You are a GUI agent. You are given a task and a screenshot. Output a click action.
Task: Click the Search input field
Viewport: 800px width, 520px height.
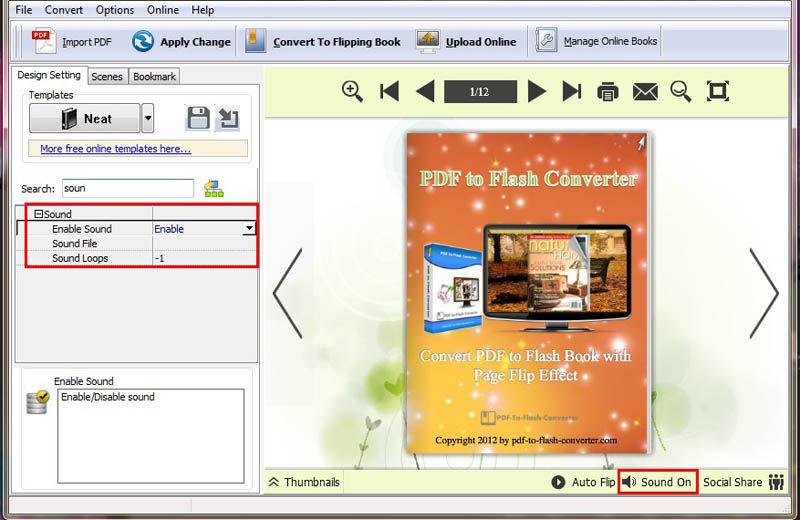[x=127, y=188]
